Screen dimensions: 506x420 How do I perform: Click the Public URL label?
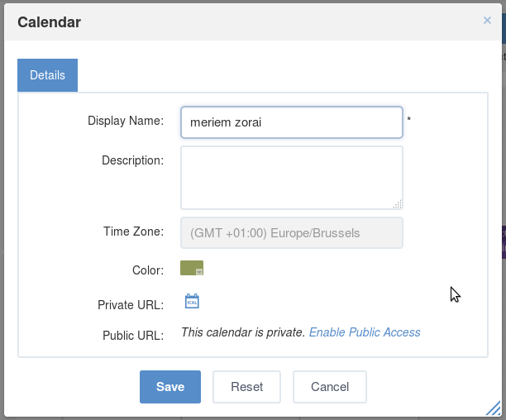(x=133, y=336)
